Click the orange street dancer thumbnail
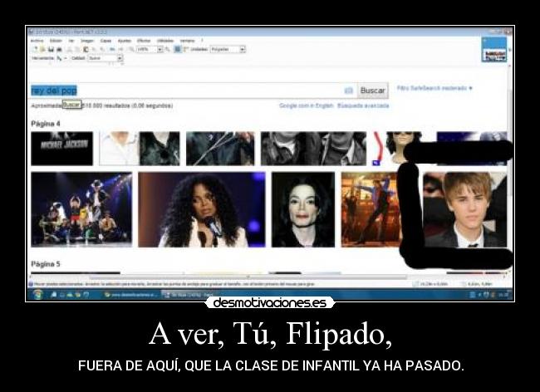This screenshot has height=392, width=540. point(371,209)
